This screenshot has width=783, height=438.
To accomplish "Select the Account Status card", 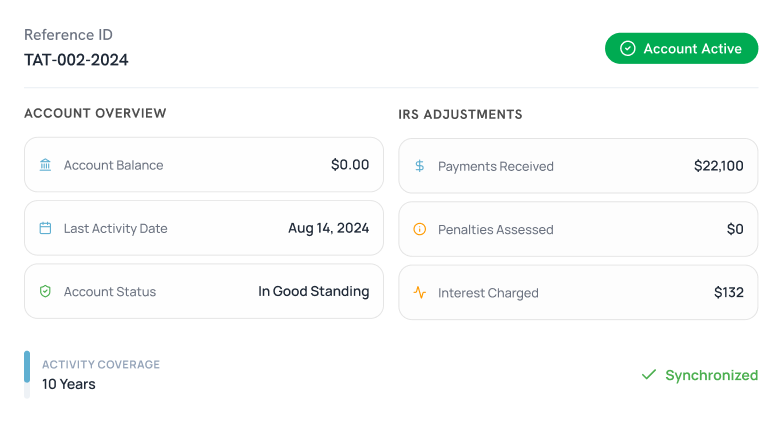I will pyautogui.click(x=203, y=292).
